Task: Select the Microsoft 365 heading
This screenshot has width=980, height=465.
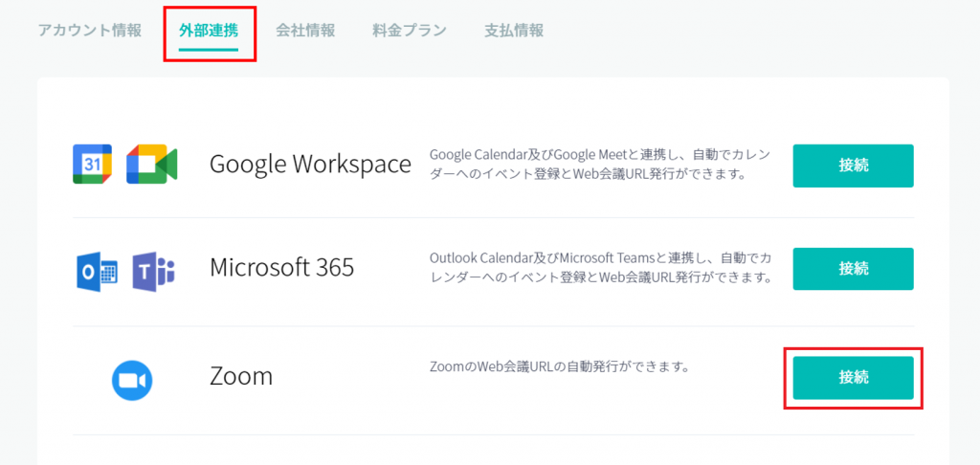Action: 282,268
